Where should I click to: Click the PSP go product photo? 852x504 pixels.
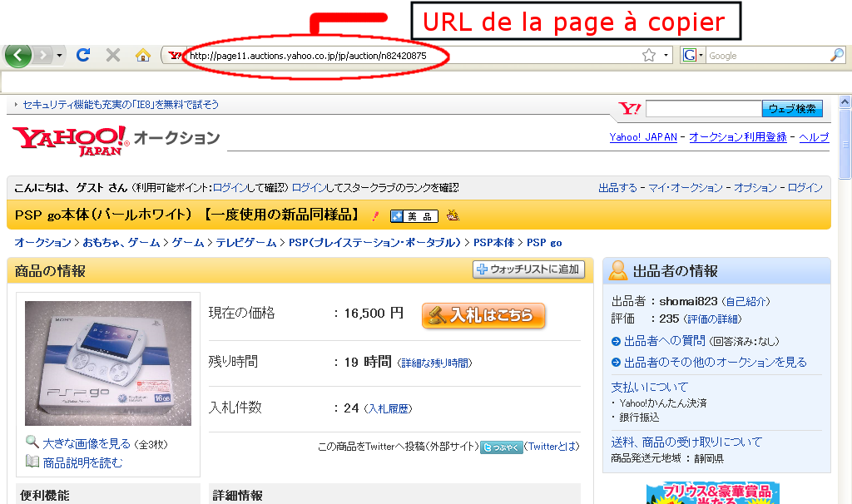[x=108, y=363]
